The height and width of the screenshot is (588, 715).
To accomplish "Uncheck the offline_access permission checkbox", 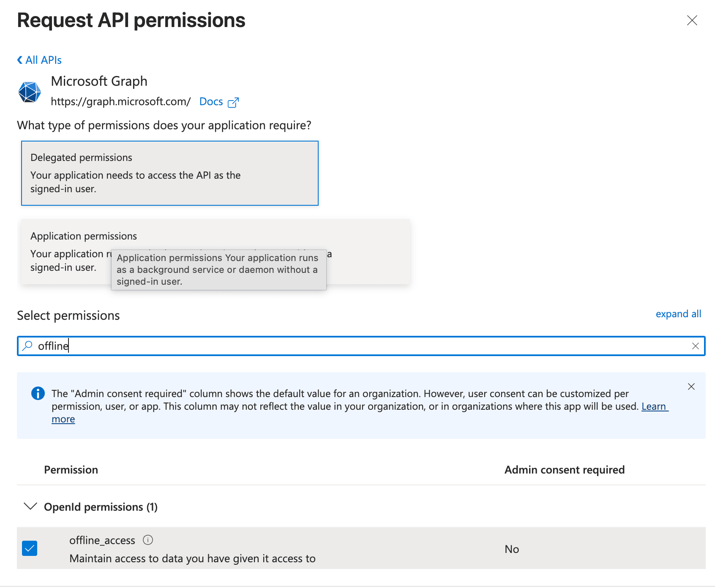I will (30, 548).
